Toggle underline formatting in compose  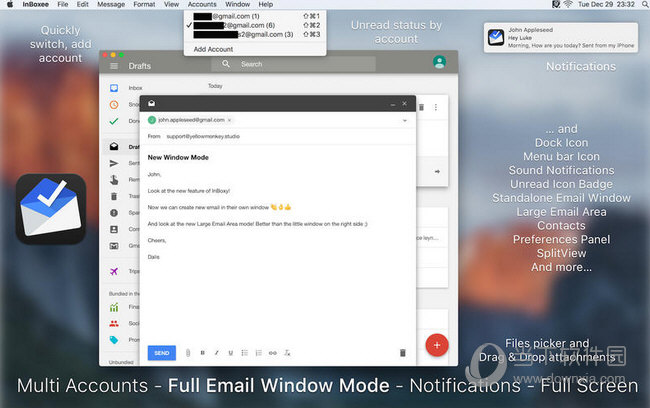230,353
